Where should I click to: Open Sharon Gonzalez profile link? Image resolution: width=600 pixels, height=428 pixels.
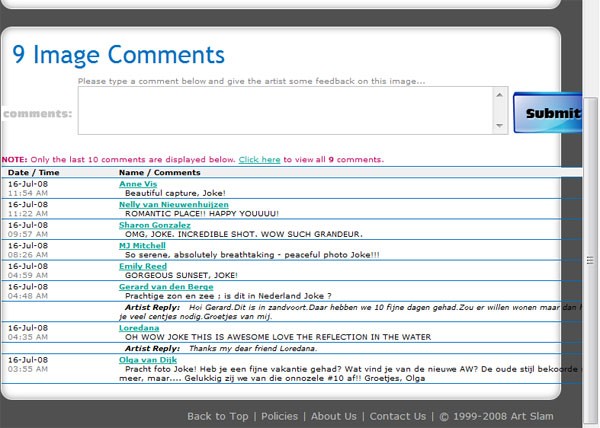(x=155, y=225)
